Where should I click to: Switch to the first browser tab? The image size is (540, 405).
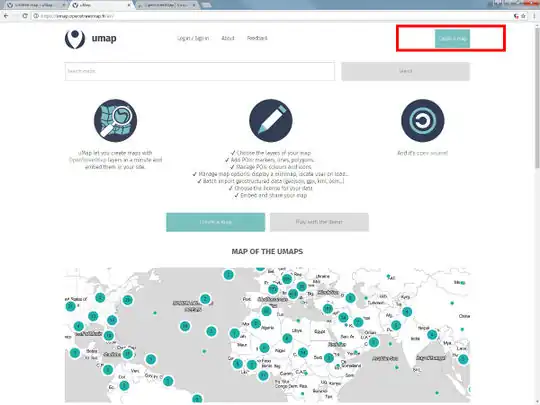pos(34,5)
